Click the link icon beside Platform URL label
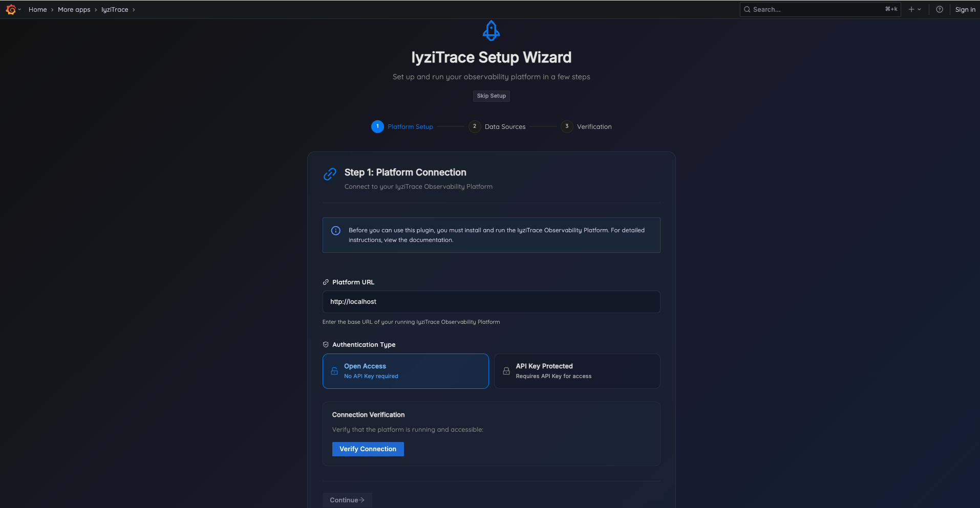Screen dimensions: 980x508 [x=325, y=282]
